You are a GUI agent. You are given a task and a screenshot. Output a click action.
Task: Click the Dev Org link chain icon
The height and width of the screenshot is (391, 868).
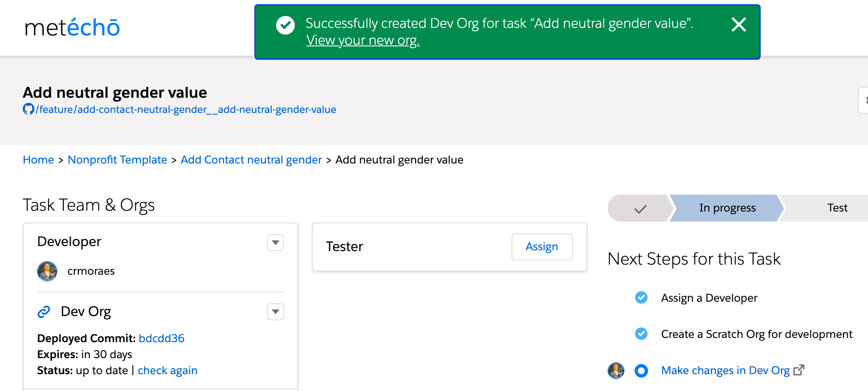click(44, 312)
